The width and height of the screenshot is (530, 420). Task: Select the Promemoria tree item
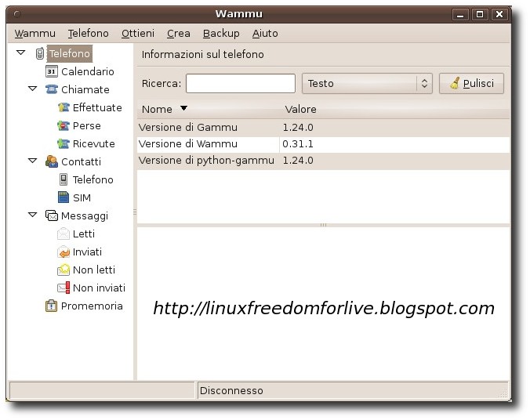(x=92, y=306)
